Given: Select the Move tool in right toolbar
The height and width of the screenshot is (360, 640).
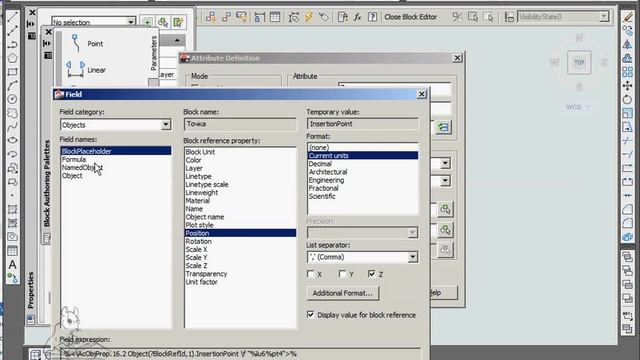Looking at the screenshot, I should click(627, 85).
